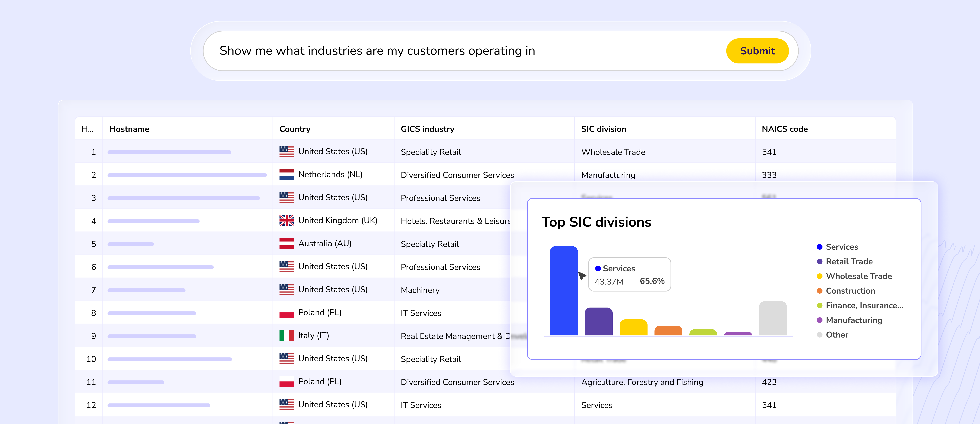The image size is (980, 424).
Task: Click the Italy flag icon
Action: [x=286, y=335]
